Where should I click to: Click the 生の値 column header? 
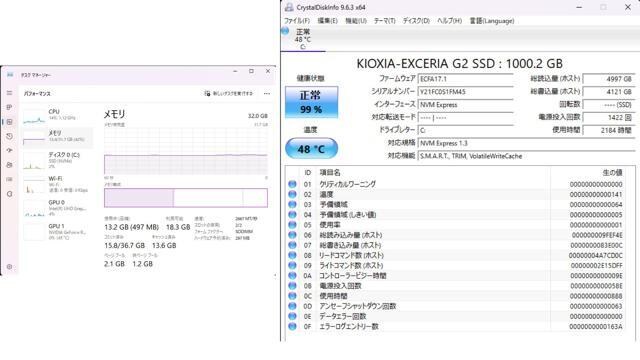[x=612, y=173]
